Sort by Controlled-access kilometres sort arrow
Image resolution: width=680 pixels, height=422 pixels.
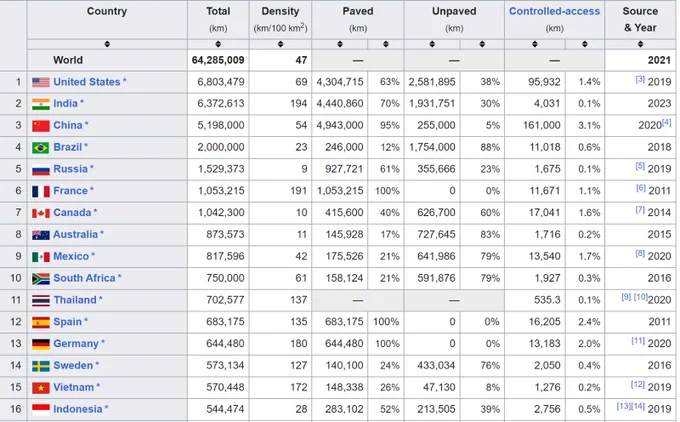point(535,44)
